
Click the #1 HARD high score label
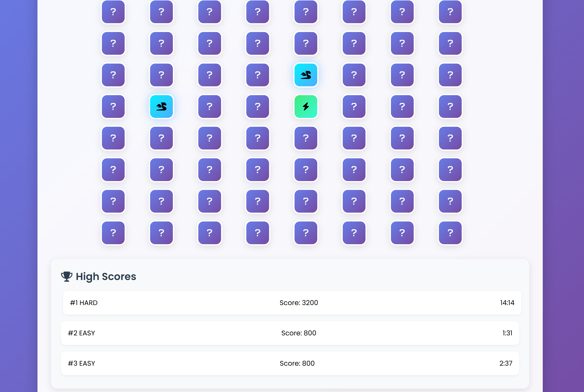(x=84, y=303)
